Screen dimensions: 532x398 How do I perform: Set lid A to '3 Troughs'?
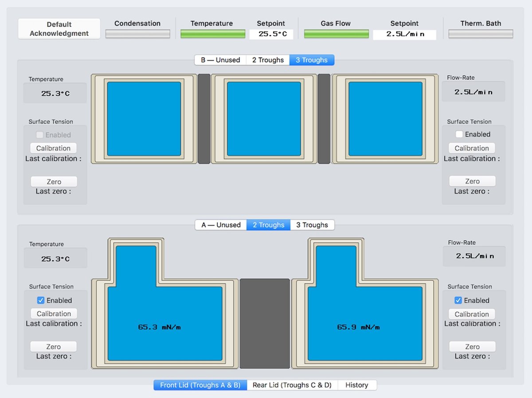[x=312, y=225]
